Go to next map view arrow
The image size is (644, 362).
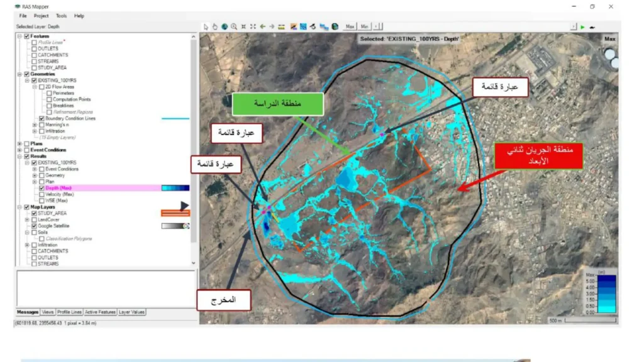coord(272,26)
